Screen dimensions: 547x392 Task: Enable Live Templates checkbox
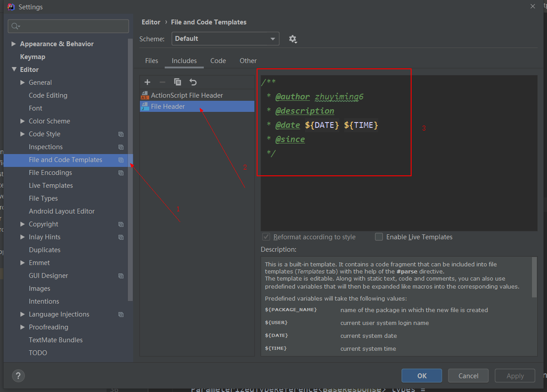[x=379, y=237]
